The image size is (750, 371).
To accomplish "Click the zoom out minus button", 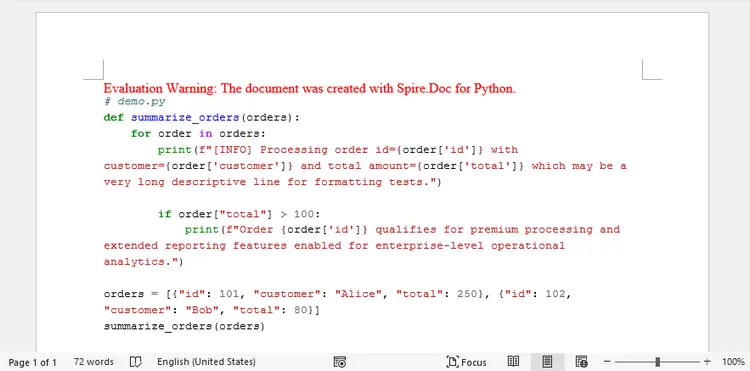I will pyautogui.click(x=607, y=362).
